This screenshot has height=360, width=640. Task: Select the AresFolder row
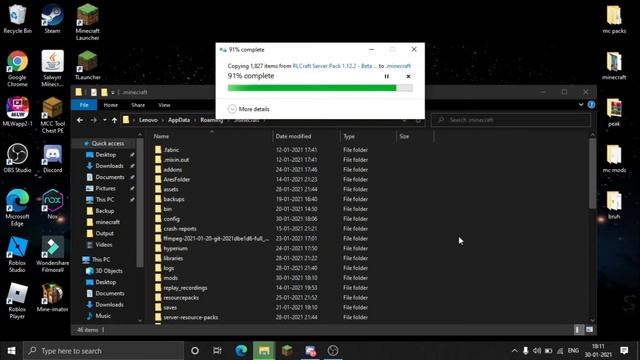point(261,179)
